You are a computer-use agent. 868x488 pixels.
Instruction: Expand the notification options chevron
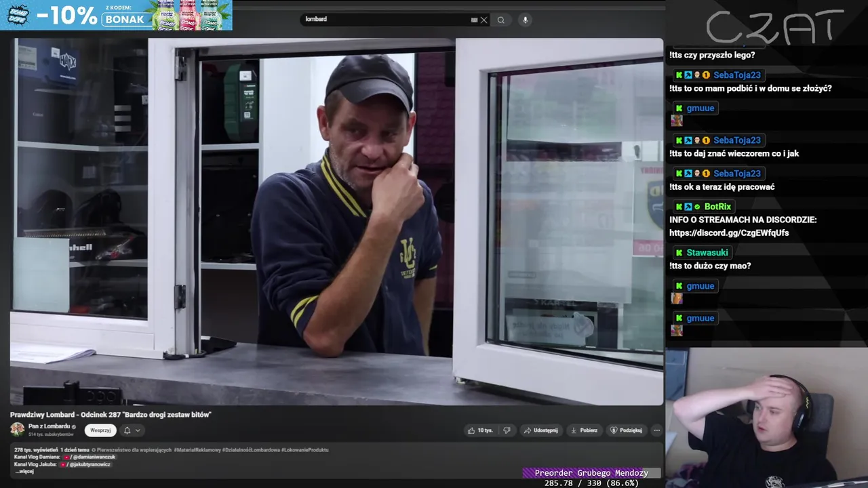[x=138, y=430]
